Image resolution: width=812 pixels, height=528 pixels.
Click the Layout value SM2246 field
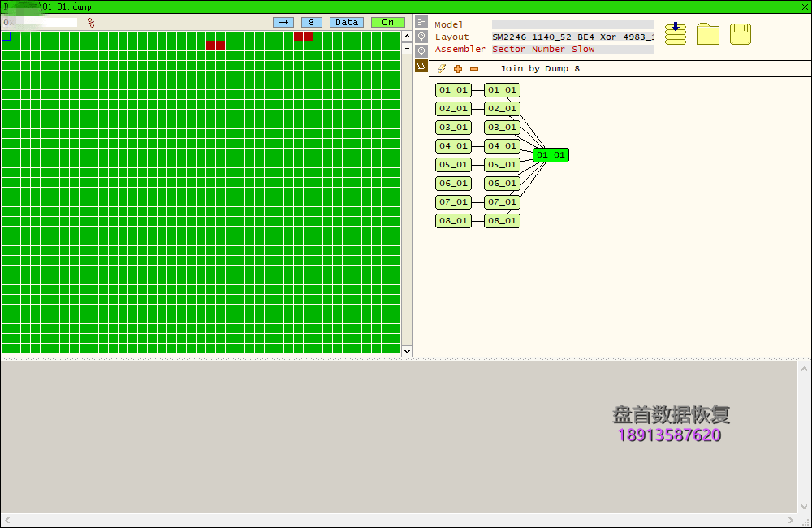(572, 37)
